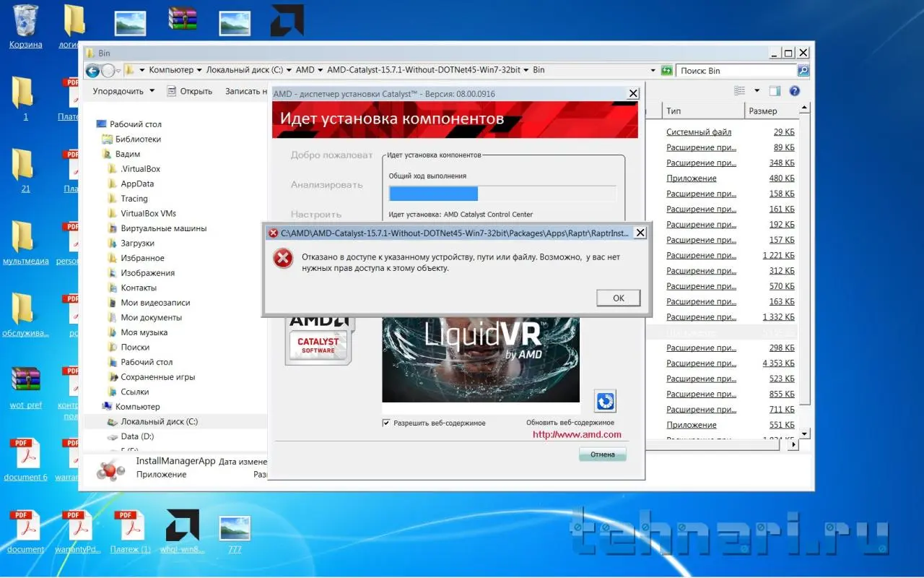This screenshot has width=924, height=578.
Task: Select the Приложение row sized 480 КБ
Action: pos(692,178)
